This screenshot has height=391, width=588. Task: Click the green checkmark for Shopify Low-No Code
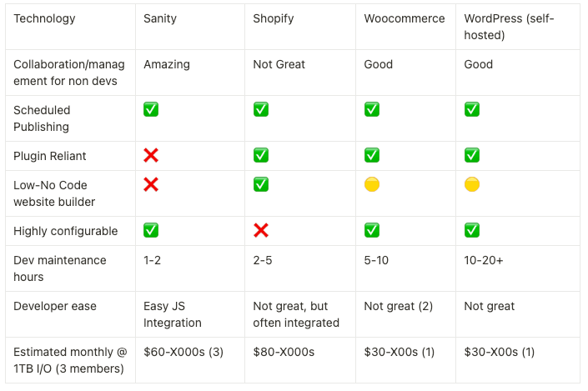click(261, 184)
